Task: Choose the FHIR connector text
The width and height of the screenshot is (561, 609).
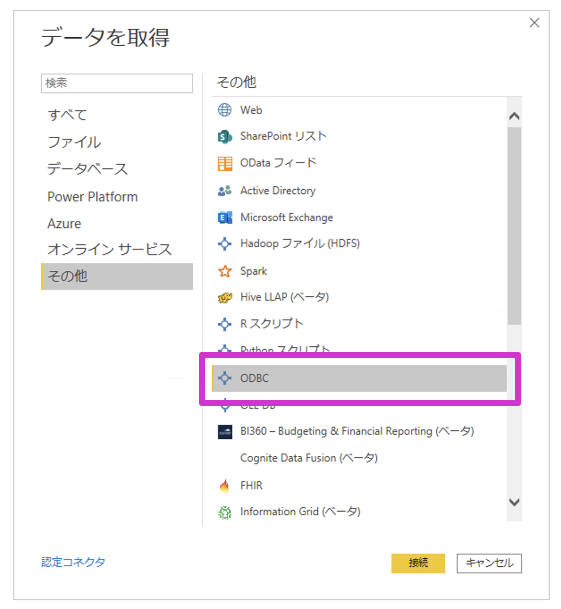Action: (251, 485)
